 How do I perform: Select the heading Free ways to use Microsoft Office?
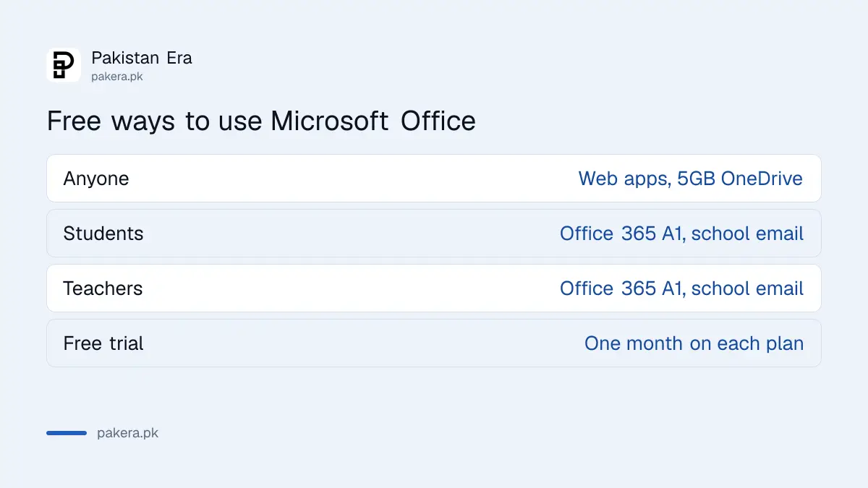pyautogui.click(x=261, y=121)
